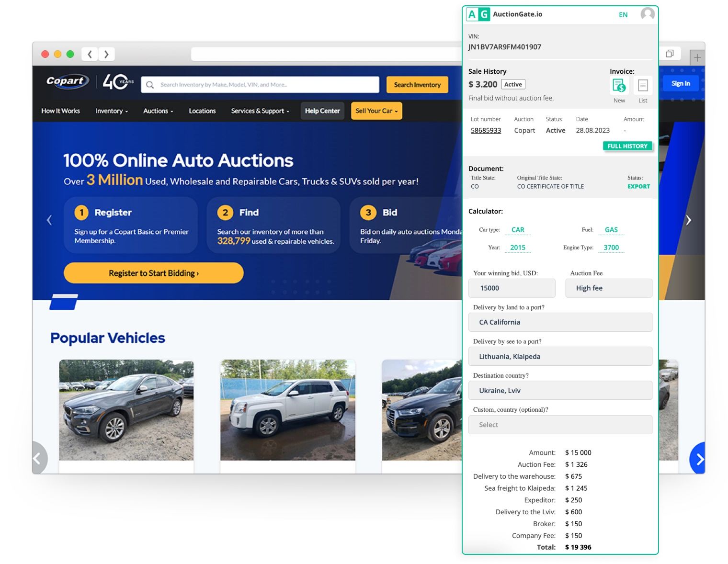Viewport: 728px width, 564px height.
Task: Open the New invoice icon
Action: click(x=619, y=85)
